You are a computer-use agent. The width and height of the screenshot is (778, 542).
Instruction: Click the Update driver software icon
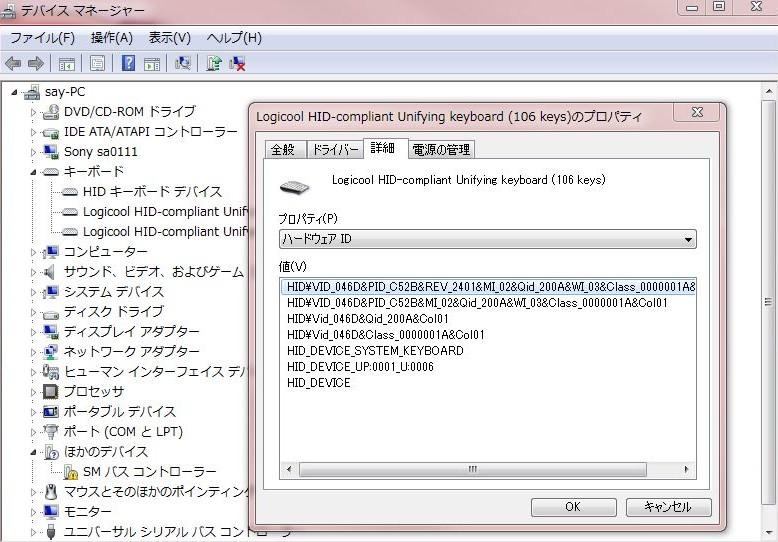click(x=214, y=63)
